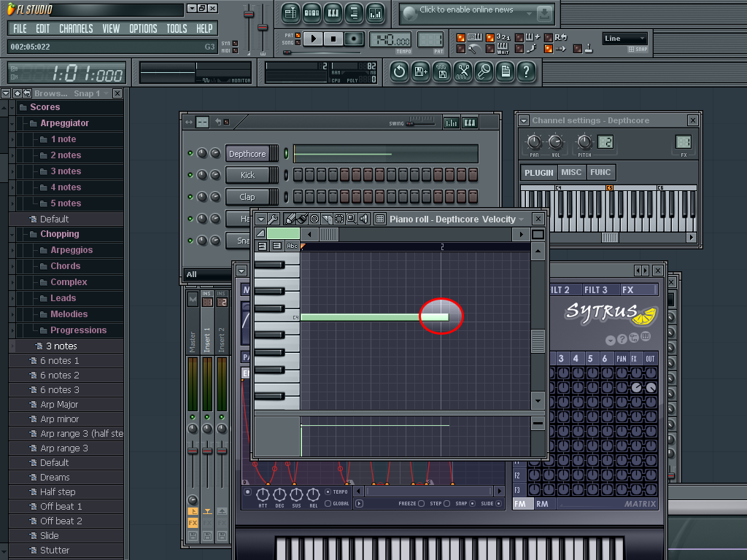747x560 pixels.
Task: Enable the Freeze option in Sytrus envelope
Action: tap(421, 503)
